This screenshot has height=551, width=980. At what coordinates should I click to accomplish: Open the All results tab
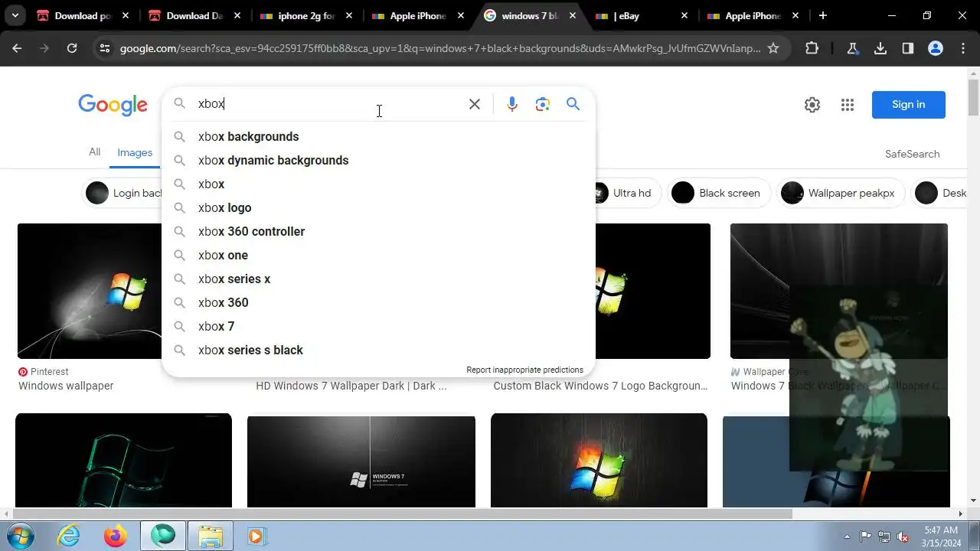pos(94,152)
